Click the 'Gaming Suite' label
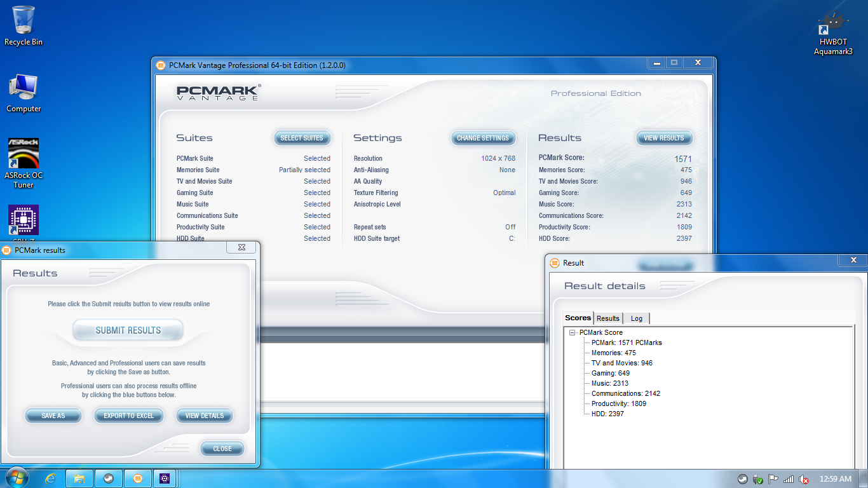The height and width of the screenshot is (488, 868). tap(195, 193)
